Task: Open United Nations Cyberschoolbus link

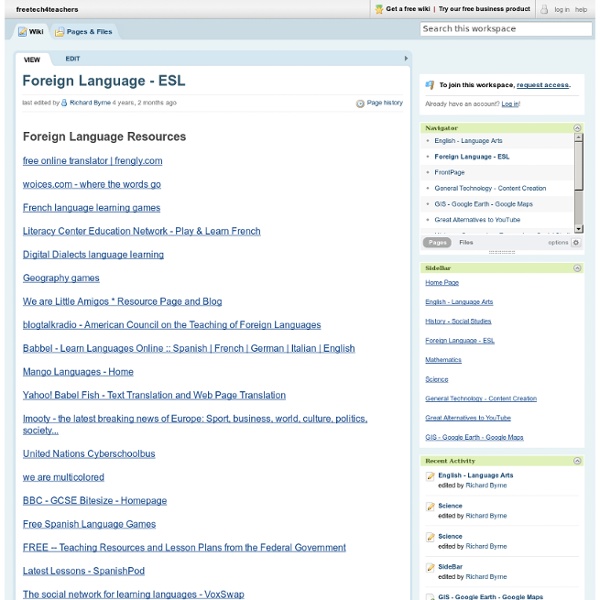Action: [89, 454]
